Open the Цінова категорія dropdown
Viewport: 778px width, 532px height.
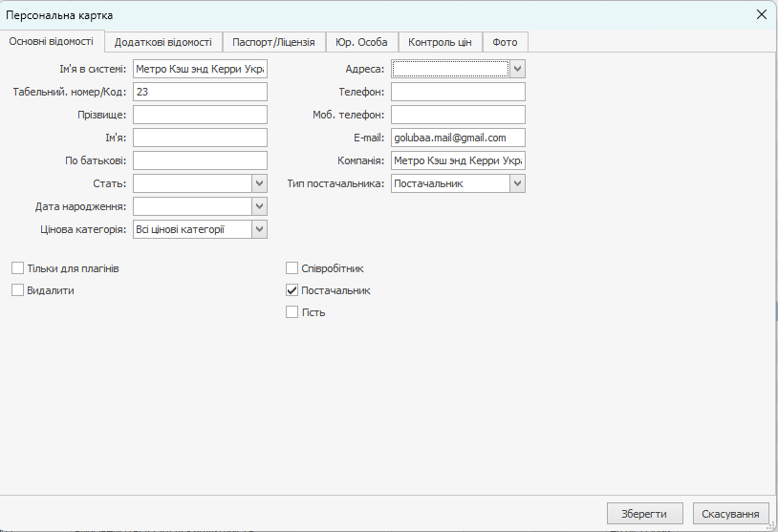click(x=259, y=229)
